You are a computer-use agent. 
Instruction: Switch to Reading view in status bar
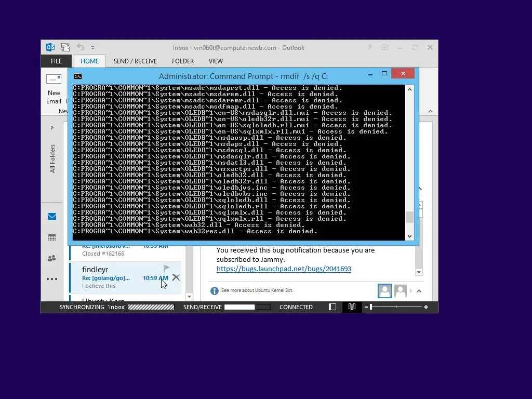tap(352, 307)
